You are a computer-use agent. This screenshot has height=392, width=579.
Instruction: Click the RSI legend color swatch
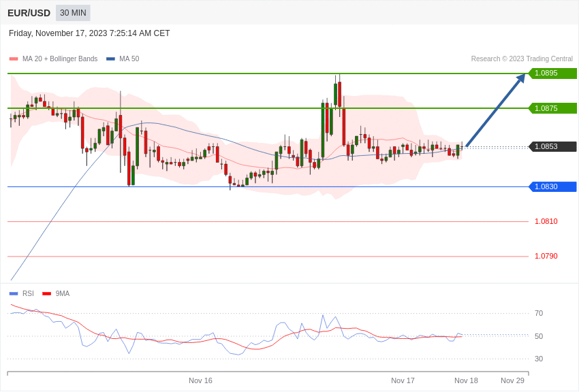click(x=14, y=294)
